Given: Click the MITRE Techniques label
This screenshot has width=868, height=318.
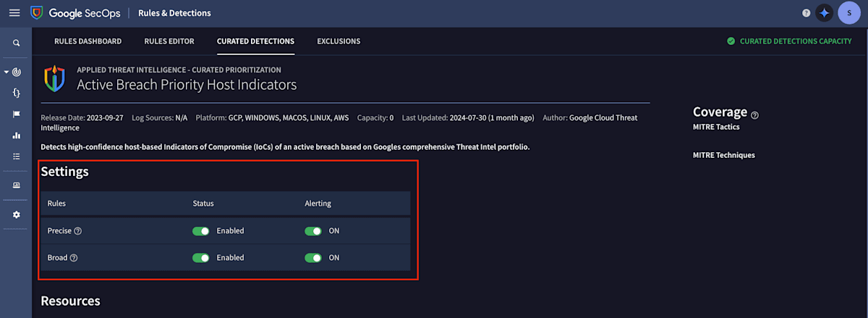Looking at the screenshot, I should [724, 155].
